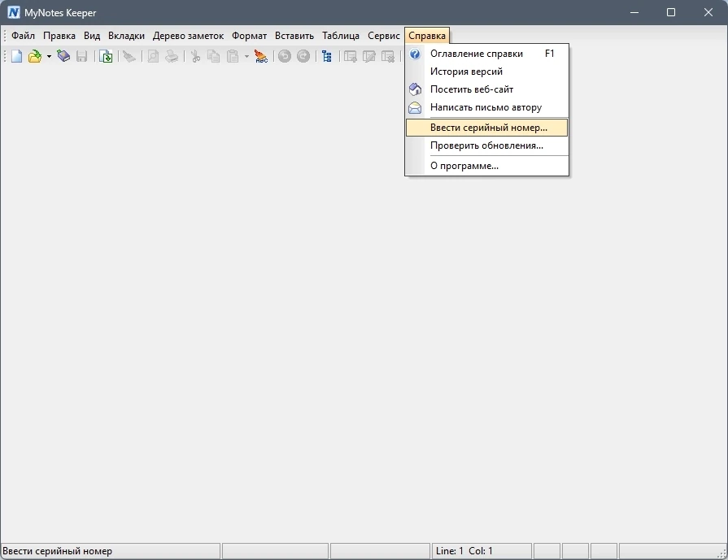
Task: Choose Проверить обновления… entry
Action: click(486, 145)
